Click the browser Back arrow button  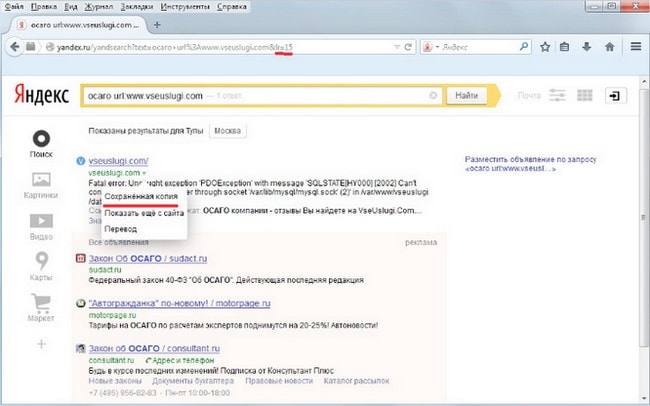[x=15, y=47]
